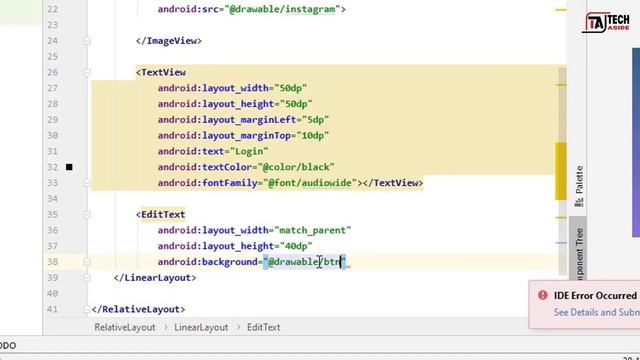Click the top warning marker in the error stripe
This screenshot has width=640, height=360.
coord(561,9)
